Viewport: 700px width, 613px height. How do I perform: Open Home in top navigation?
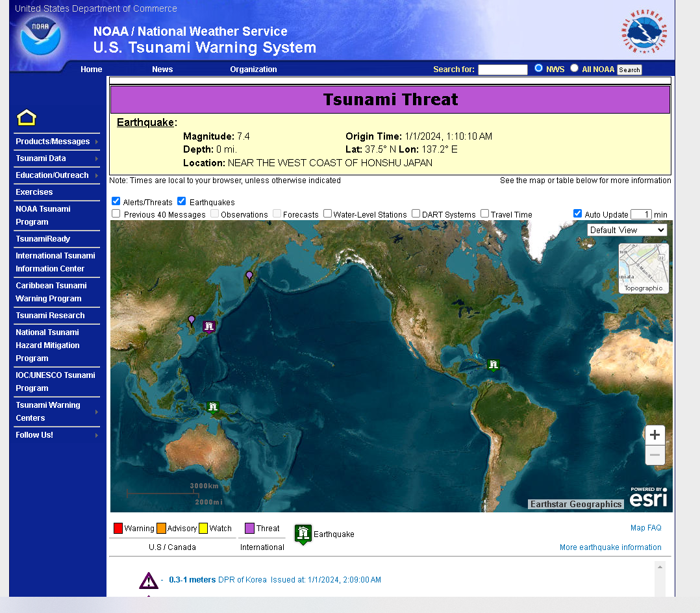91,69
